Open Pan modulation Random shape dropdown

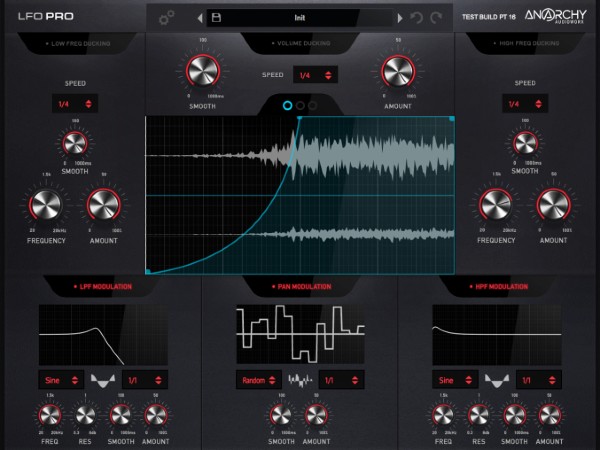click(260, 380)
